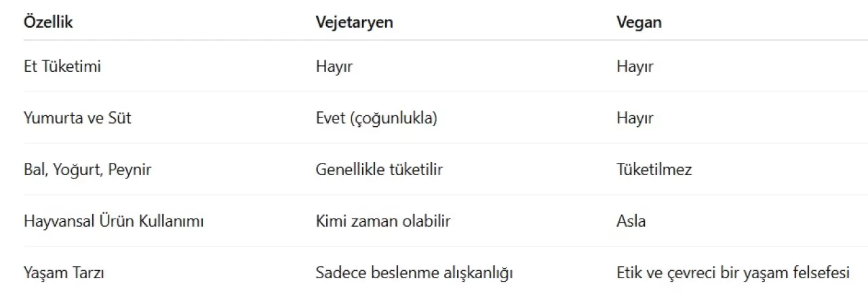Select the Hayvansal Ürün Kullanımı row label
Screen dimensions: 868x304
(x=114, y=221)
